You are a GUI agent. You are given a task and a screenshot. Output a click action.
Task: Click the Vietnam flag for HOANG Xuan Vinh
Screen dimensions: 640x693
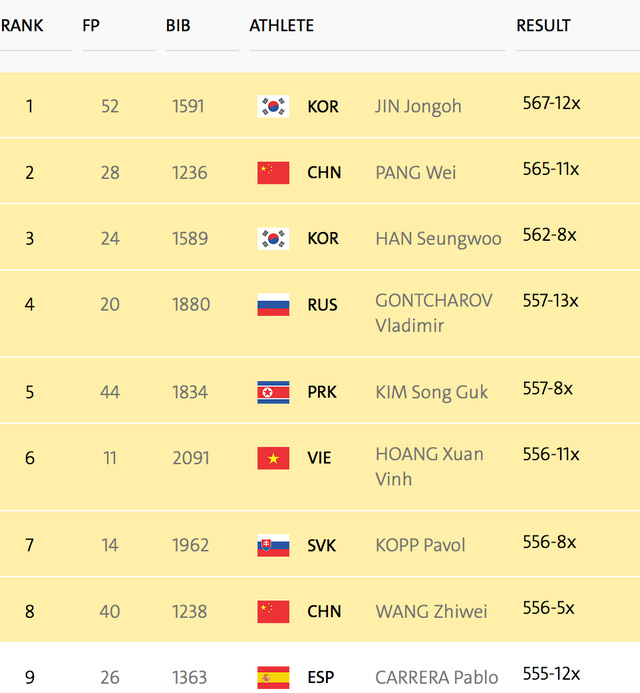[x=273, y=458]
